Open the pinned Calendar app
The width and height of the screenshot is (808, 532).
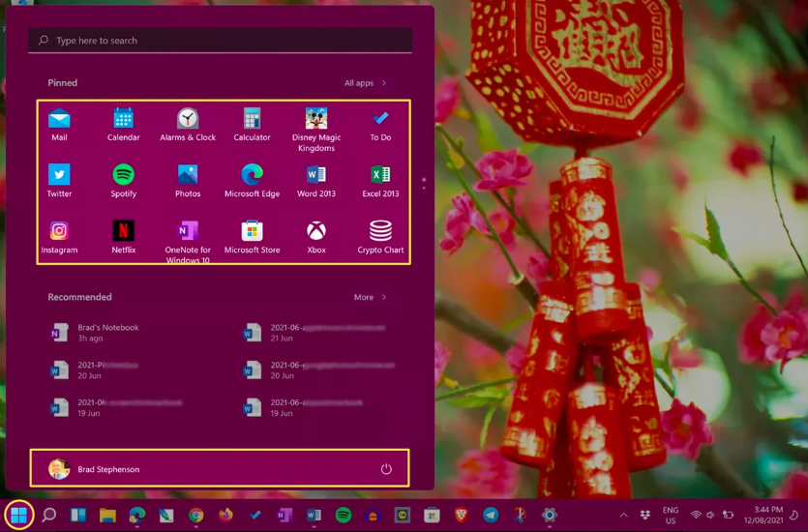point(123,124)
